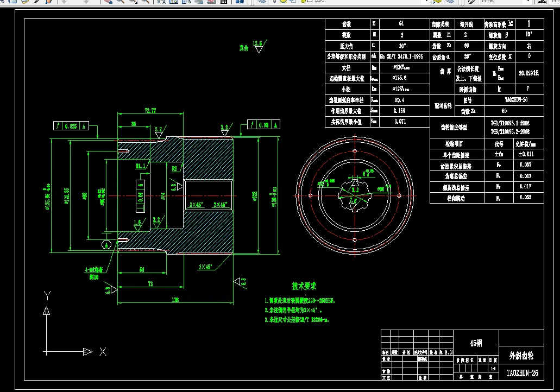The image size is (560, 392).
Task: Select the ø121.95 diameter dimension
Action: click(x=66, y=196)
